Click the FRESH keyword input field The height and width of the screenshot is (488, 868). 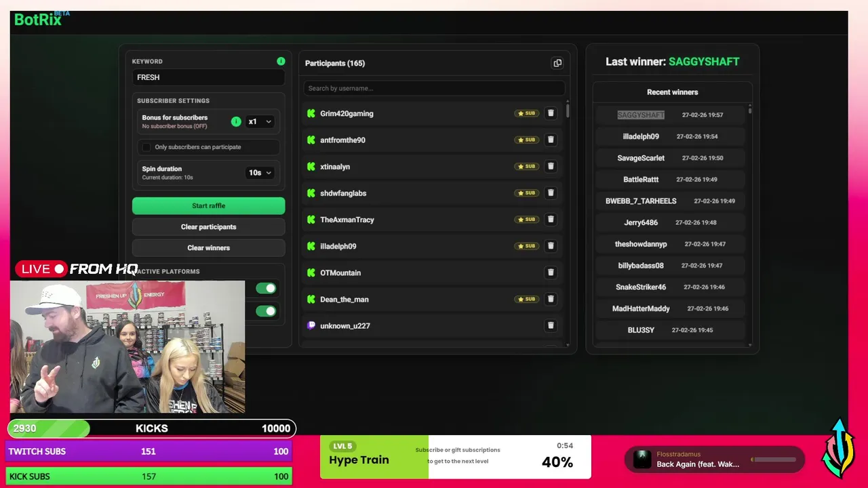point(208,77)
